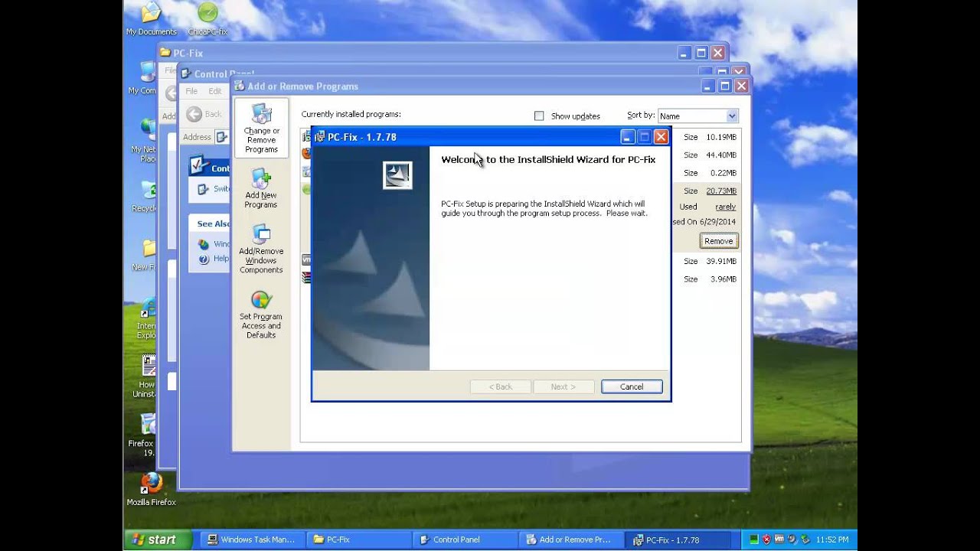Click the Control Panel window title icon
The width and height of the screenshot is (980, 551).
tap(186, 73)
